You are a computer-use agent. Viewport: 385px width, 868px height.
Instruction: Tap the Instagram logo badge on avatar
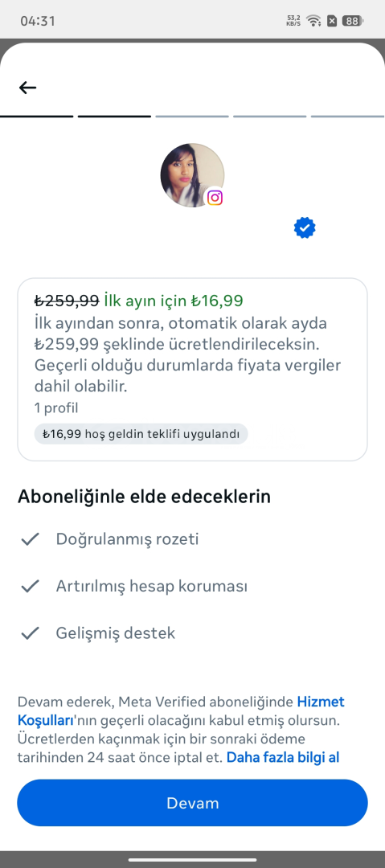[x=215, y=198]
